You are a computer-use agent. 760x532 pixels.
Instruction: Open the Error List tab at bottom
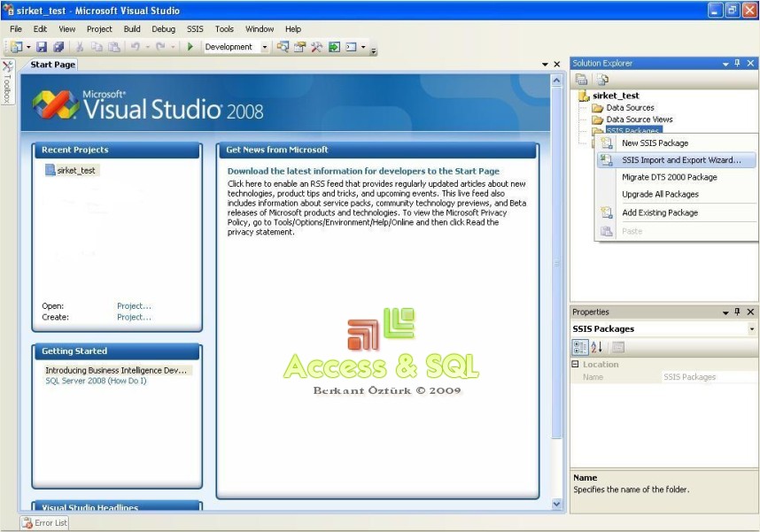pos(44,523)
